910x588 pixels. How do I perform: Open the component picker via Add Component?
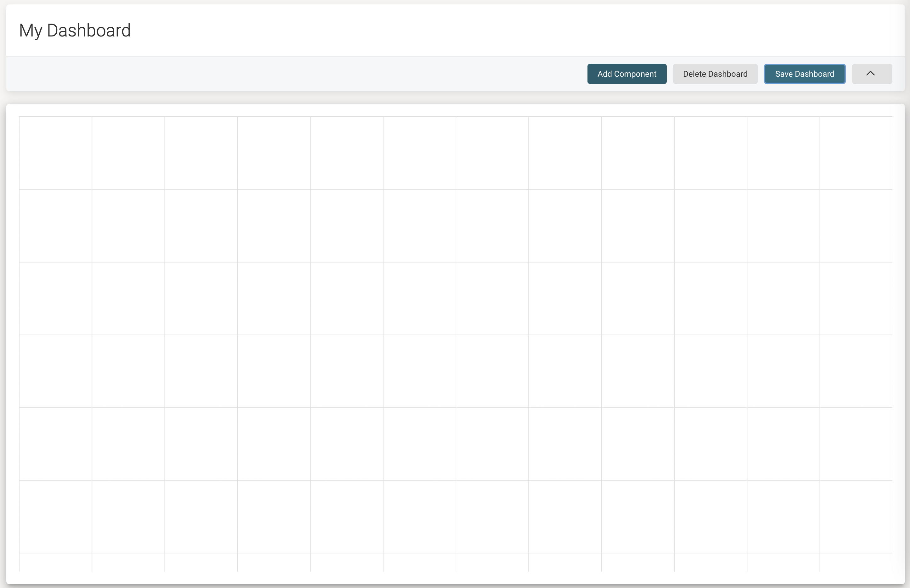click(626, 74)
